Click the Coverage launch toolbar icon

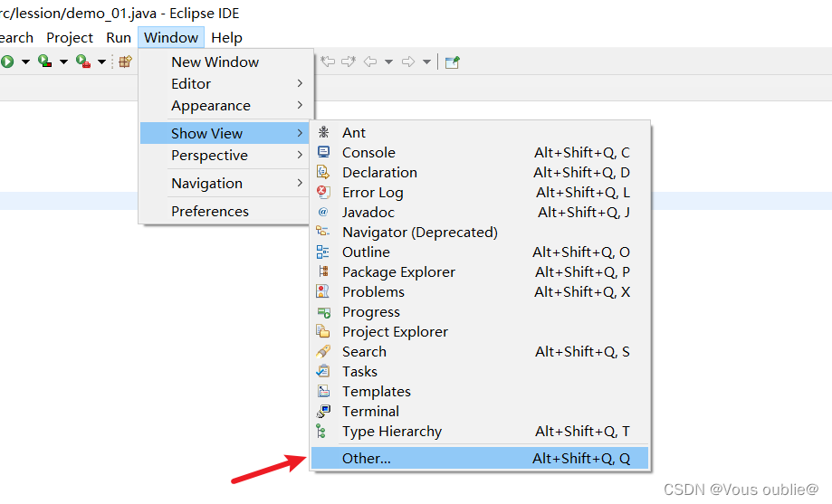point(44,62)
